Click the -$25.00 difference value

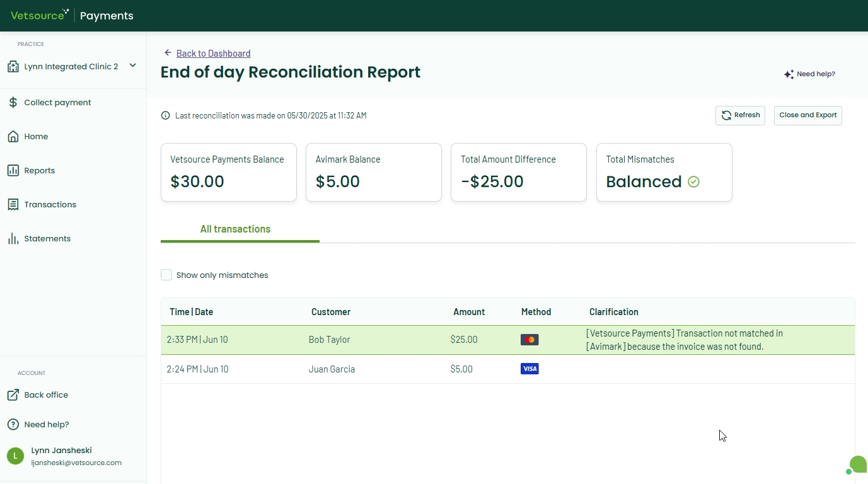[492, 181]
